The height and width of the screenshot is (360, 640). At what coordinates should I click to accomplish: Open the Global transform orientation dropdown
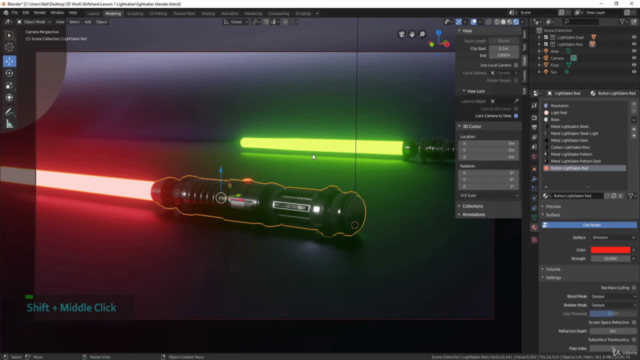point(236,22)
